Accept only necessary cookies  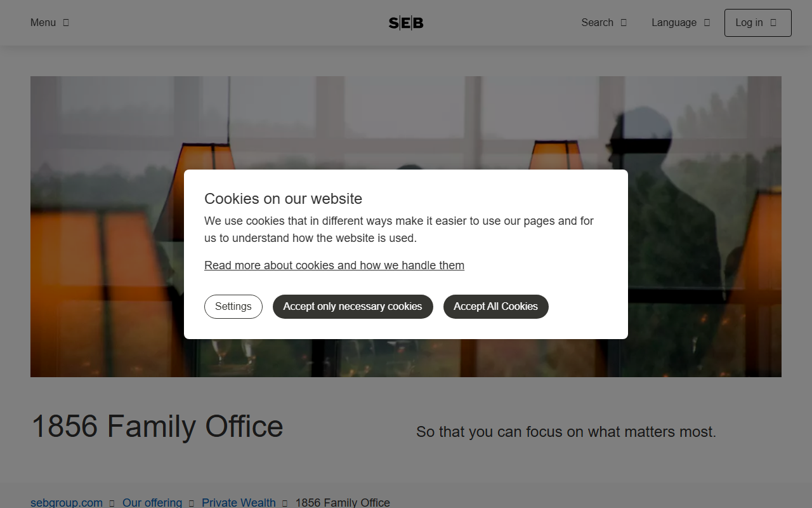pos(353,307)
